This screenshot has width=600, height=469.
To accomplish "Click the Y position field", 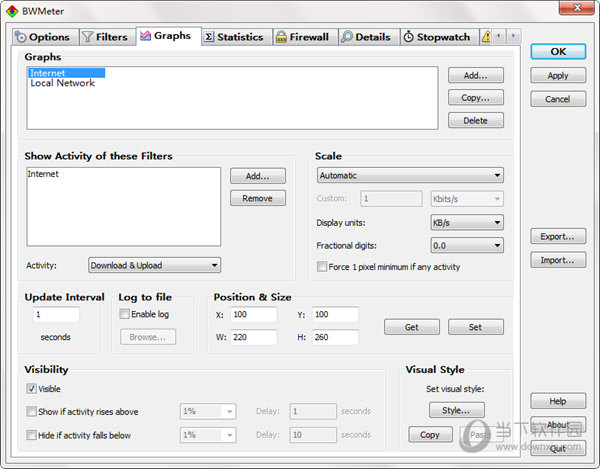I will point(335,314).
